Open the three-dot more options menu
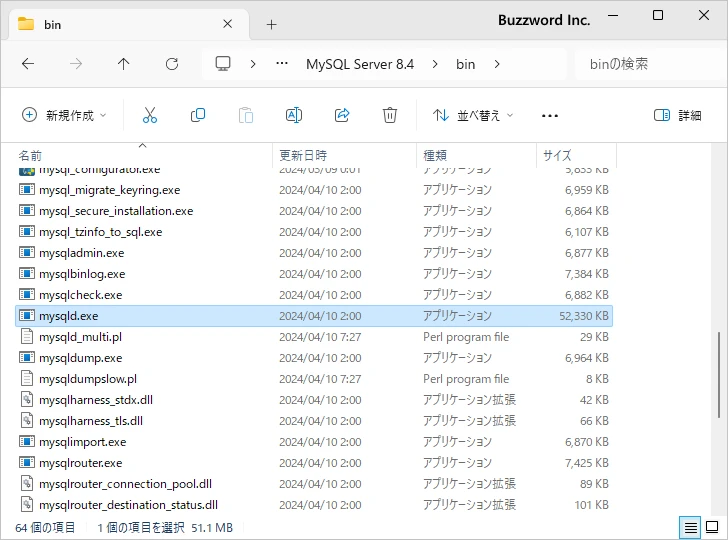 549,115
